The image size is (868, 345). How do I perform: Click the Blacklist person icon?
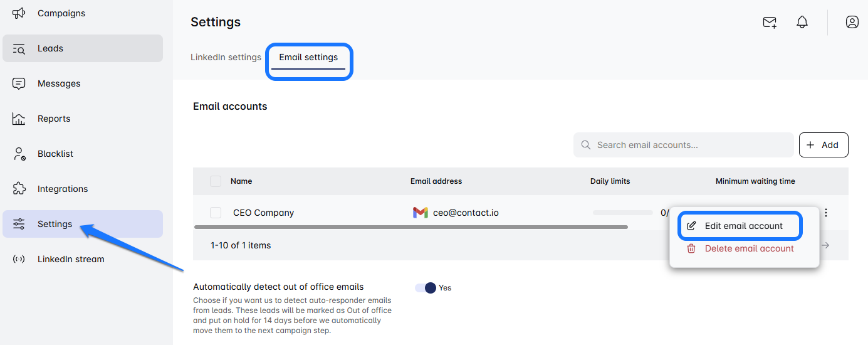pos(19,154)
